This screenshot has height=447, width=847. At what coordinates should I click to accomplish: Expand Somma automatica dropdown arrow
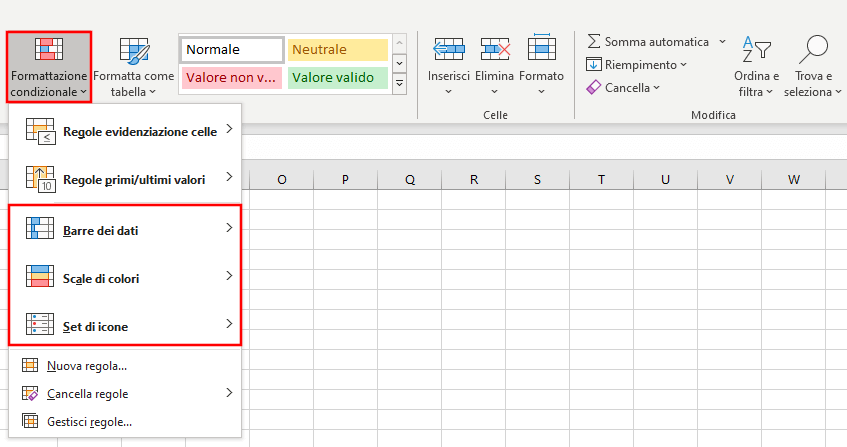[x=722, y=42]
